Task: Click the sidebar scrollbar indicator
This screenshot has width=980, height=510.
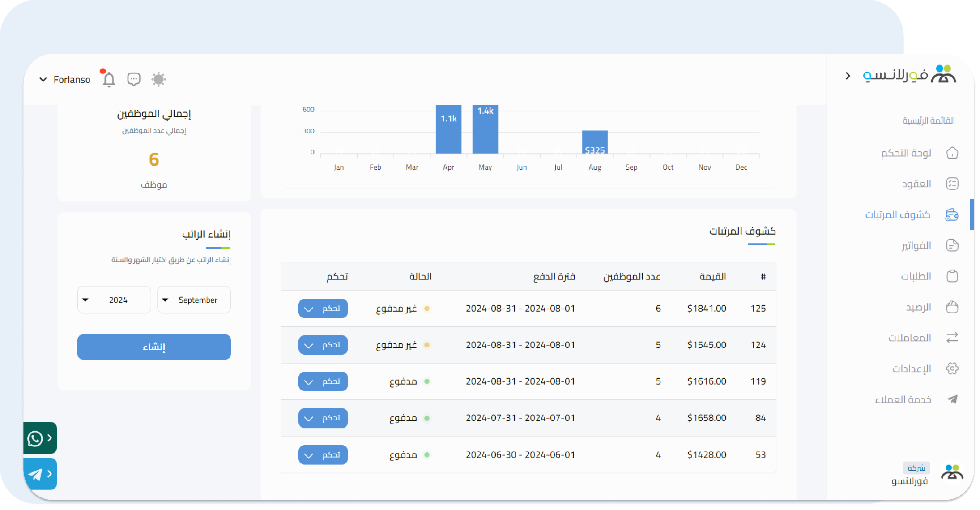Action: tap(971, 214)
